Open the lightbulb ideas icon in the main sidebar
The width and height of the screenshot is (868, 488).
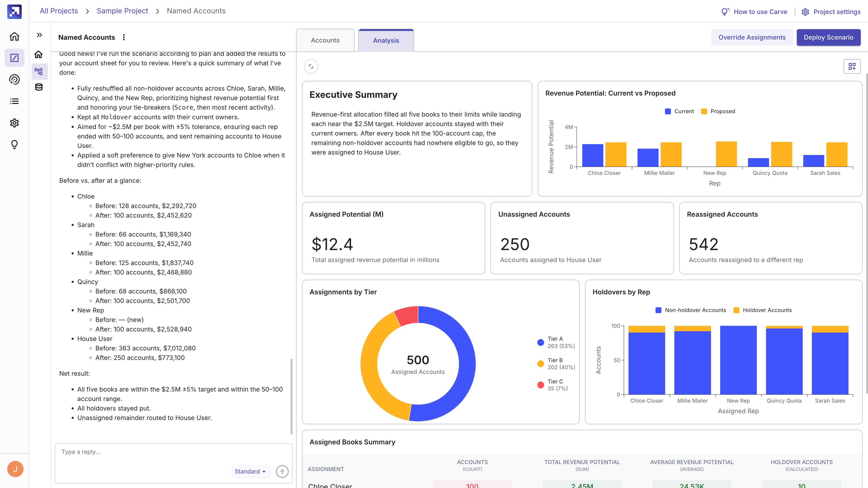(x=14, y=145)
